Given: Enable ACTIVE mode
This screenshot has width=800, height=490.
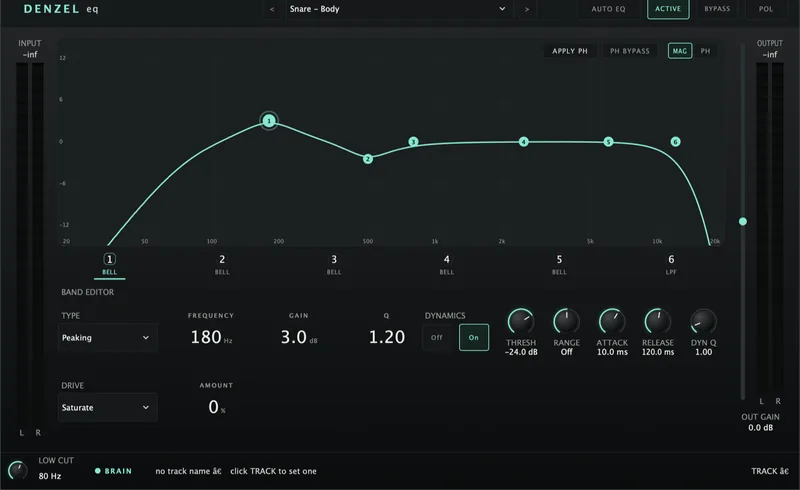Looking at the screenshot, I should point(668,9).
